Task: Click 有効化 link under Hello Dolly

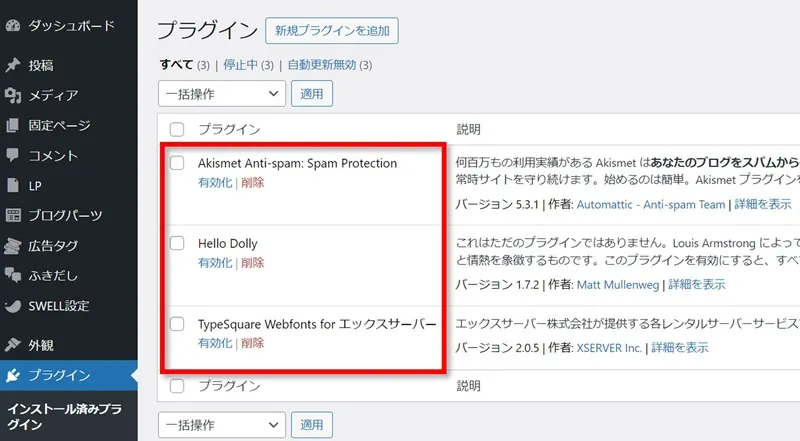Action: (x=215, y=262)
